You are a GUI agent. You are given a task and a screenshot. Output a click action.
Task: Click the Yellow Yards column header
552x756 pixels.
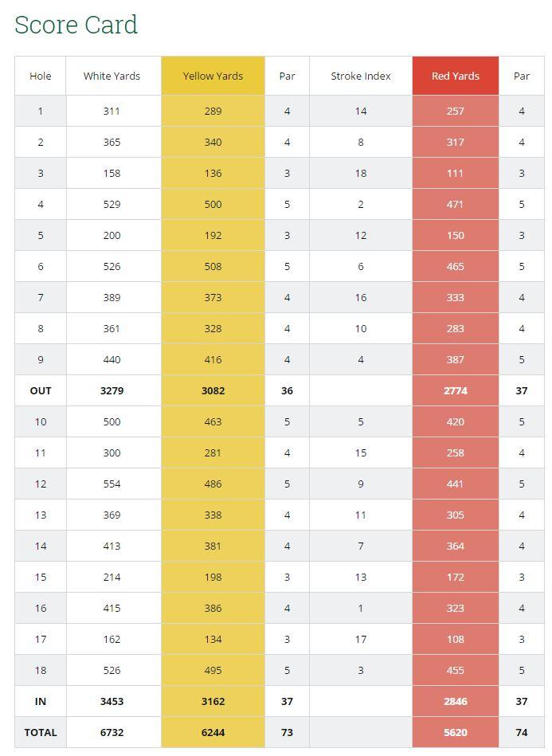213,76
